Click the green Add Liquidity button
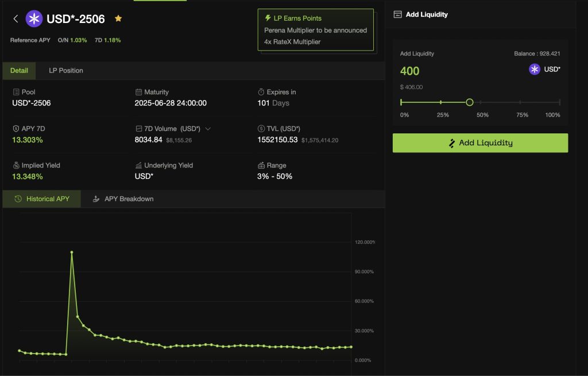This screenshot has width=588, height=376. coord(480,143)
